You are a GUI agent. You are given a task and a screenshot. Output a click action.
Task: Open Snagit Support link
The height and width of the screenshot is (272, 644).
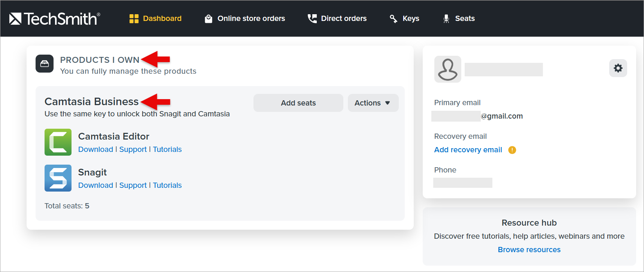click(x=133, y=185)
